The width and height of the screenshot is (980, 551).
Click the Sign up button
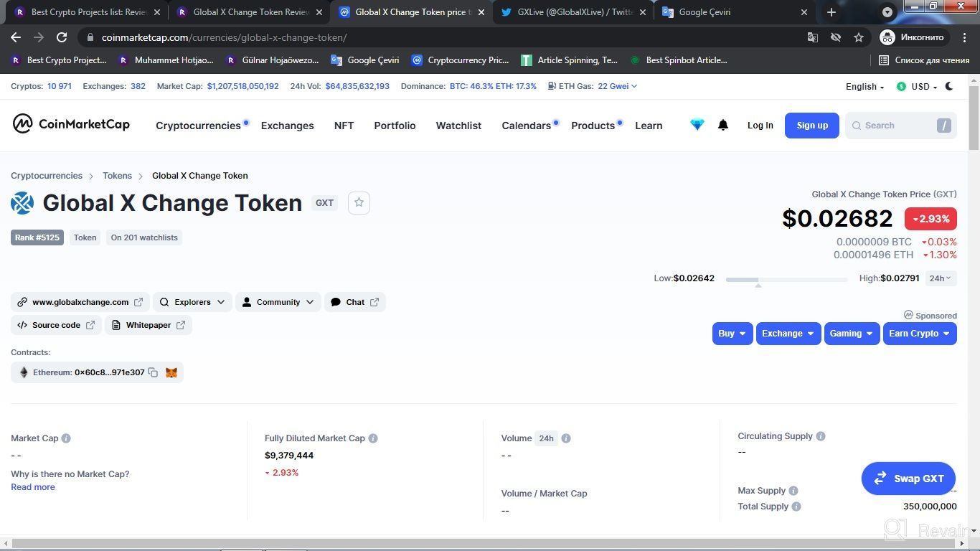point(811,126)
